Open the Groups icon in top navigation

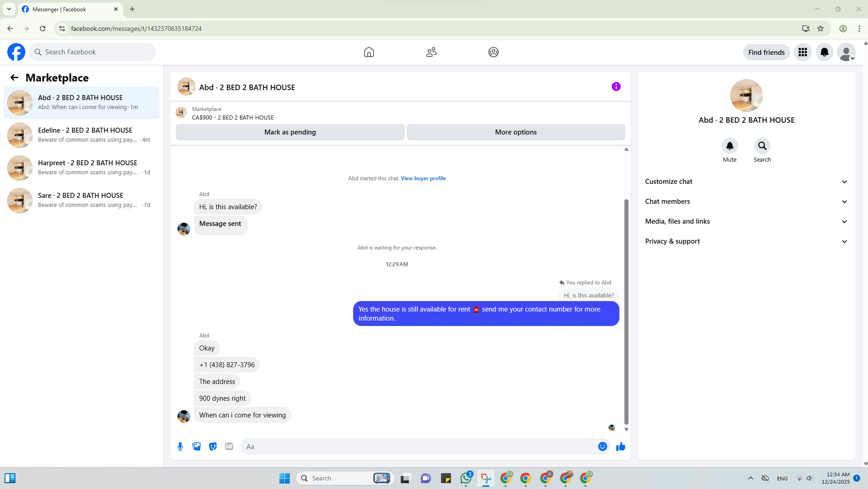tap(494, 52)
